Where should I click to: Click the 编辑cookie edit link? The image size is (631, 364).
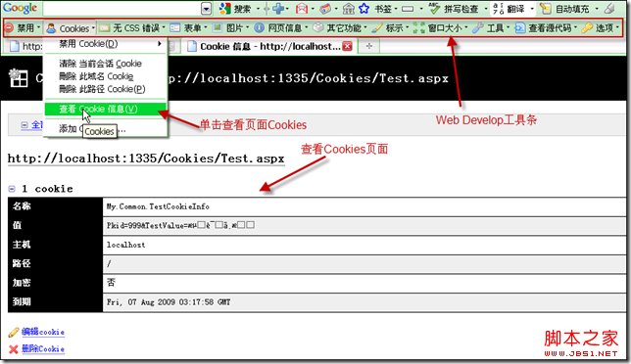[x=43, y=332]
